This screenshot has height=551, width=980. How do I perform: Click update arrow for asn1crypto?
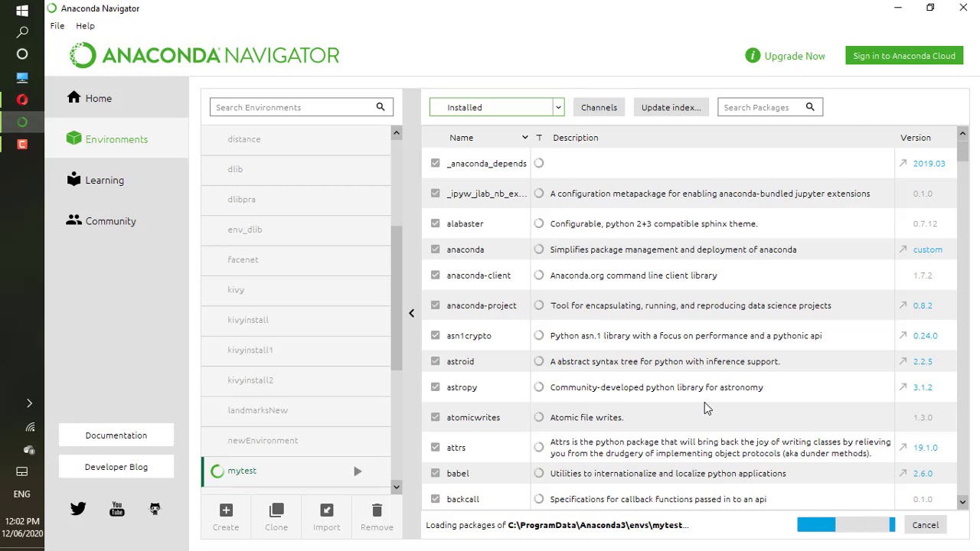coord(903,335)
